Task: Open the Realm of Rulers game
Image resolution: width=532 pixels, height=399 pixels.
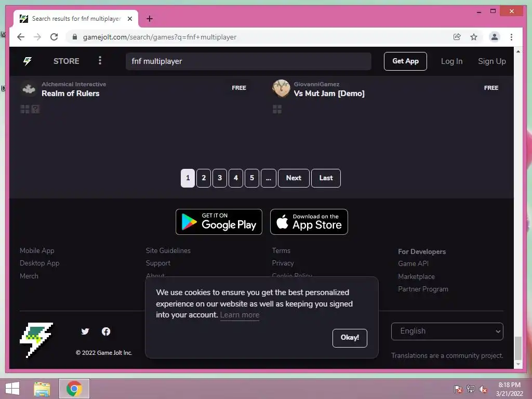Action: coord(70,94)
